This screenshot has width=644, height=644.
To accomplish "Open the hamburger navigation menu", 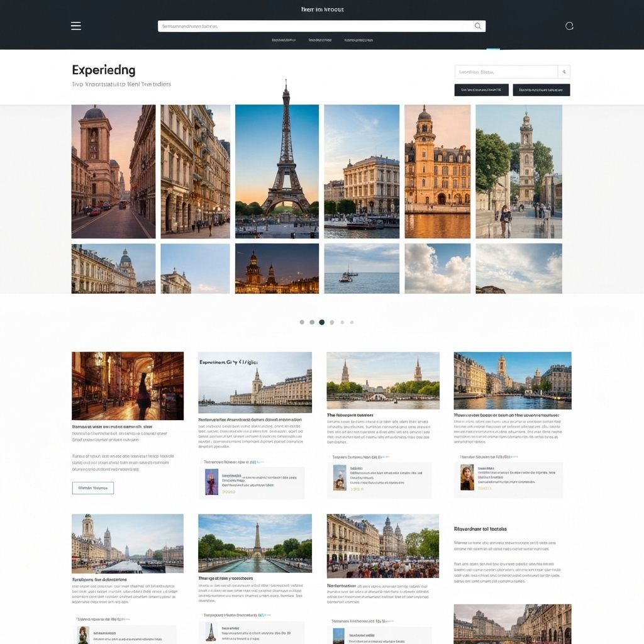I will tap(75, 26).
